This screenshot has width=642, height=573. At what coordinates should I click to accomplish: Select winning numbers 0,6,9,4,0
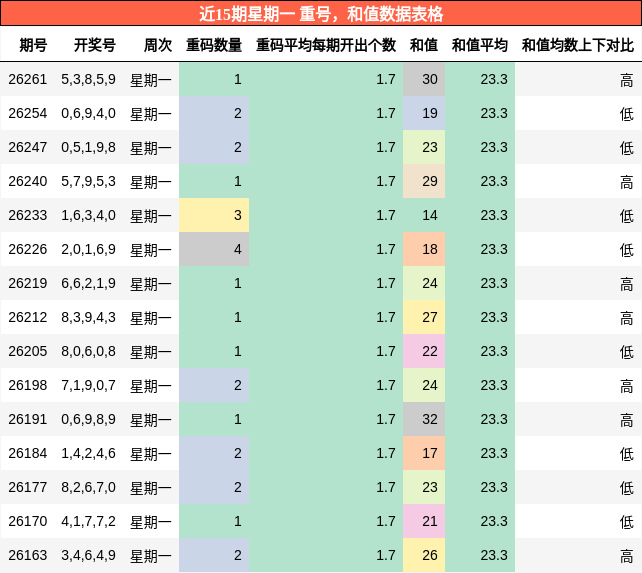pos(88,113)
